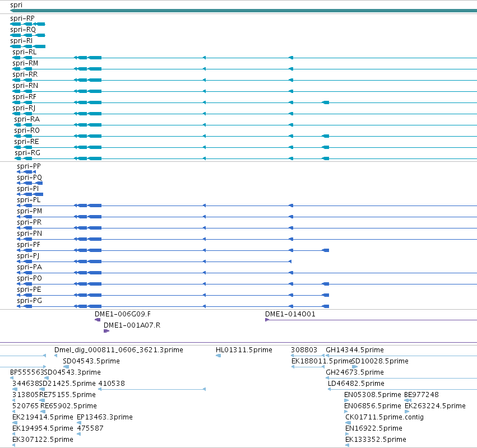Screen dimensions: 477x448
Task: Open the GH14344.5prime EST label
Action: tap(355, 350)
